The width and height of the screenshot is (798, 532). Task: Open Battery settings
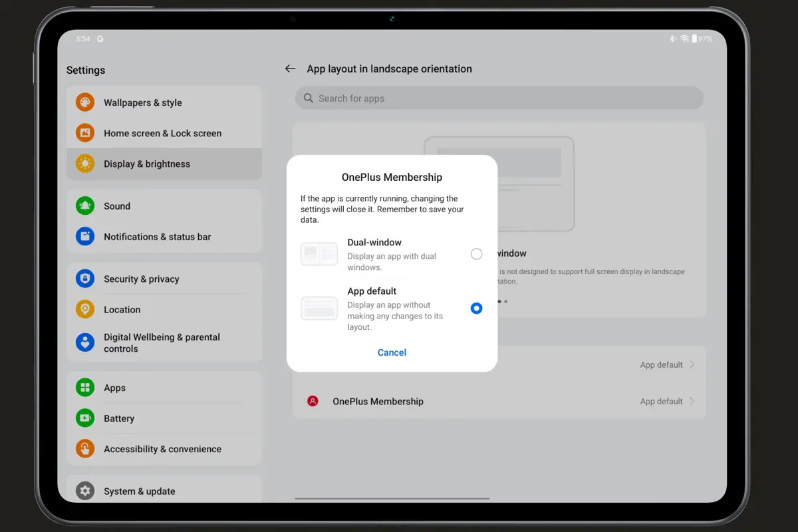164,418
